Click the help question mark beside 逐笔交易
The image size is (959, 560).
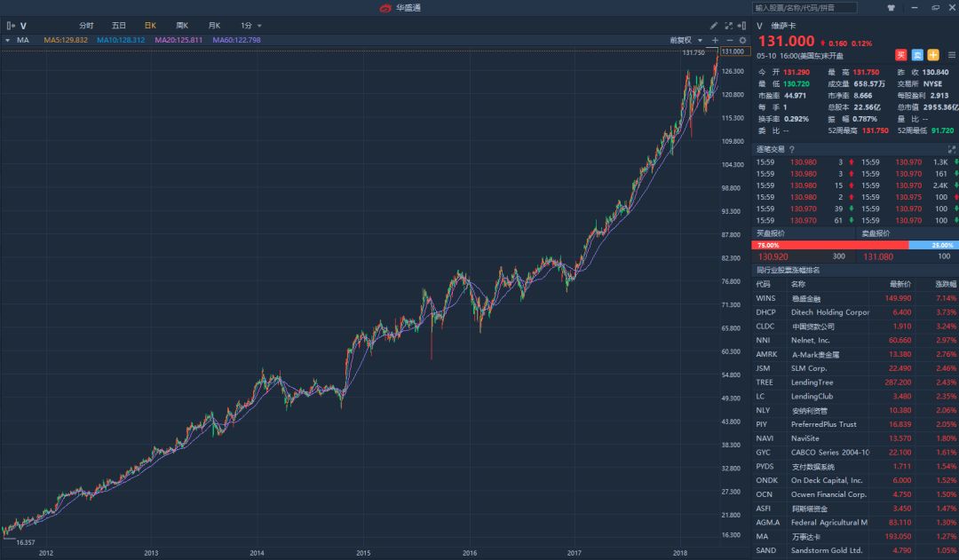(x=792, y=149)
